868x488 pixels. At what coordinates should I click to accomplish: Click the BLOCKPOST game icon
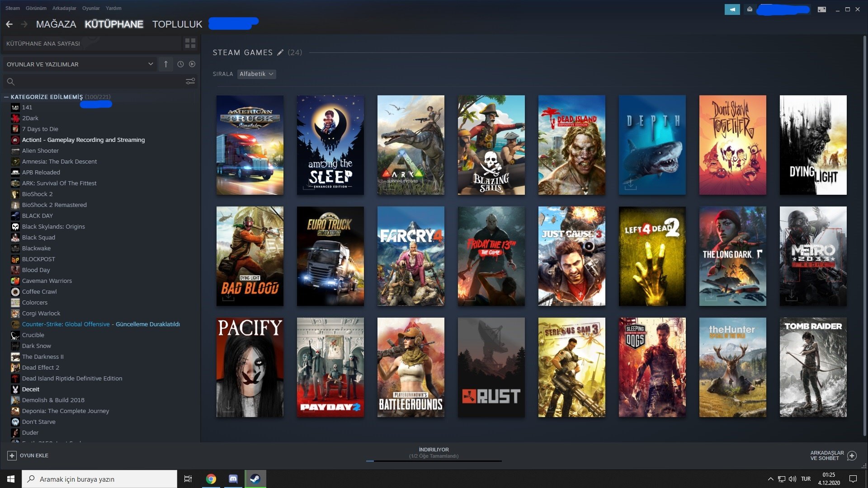(x=15, y=259)
